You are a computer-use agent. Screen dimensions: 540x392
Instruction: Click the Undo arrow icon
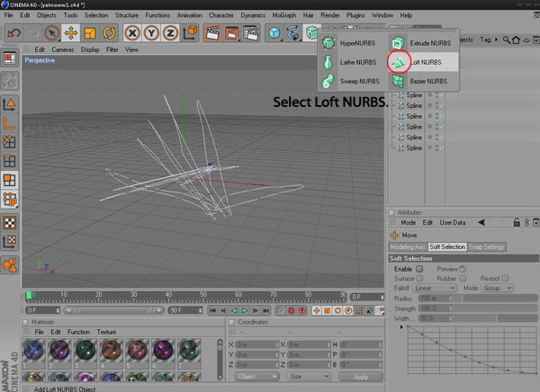point(14,33)
